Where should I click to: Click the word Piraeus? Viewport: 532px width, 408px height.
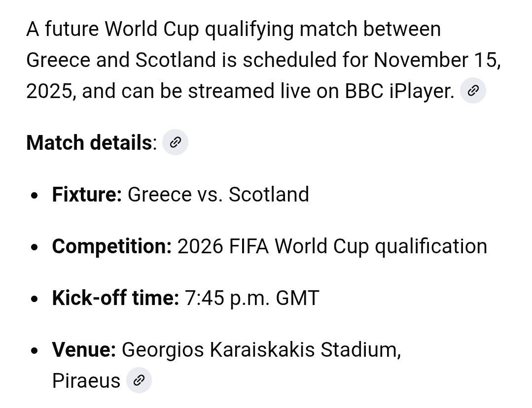tap(86, 380)
